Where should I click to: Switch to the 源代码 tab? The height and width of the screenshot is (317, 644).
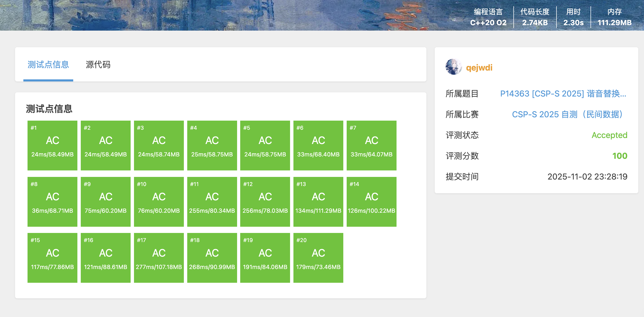[98, 65]
